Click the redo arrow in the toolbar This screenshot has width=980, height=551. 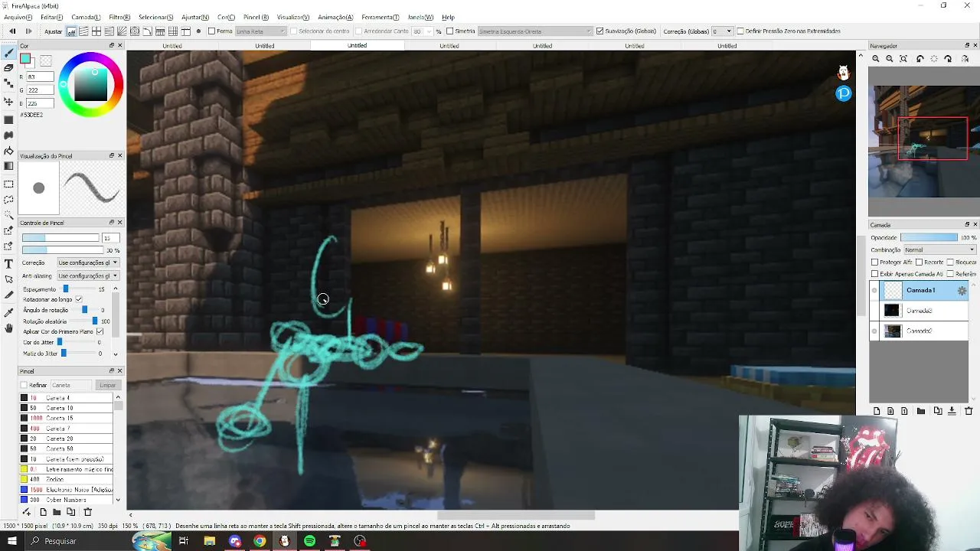click(29, 31)
